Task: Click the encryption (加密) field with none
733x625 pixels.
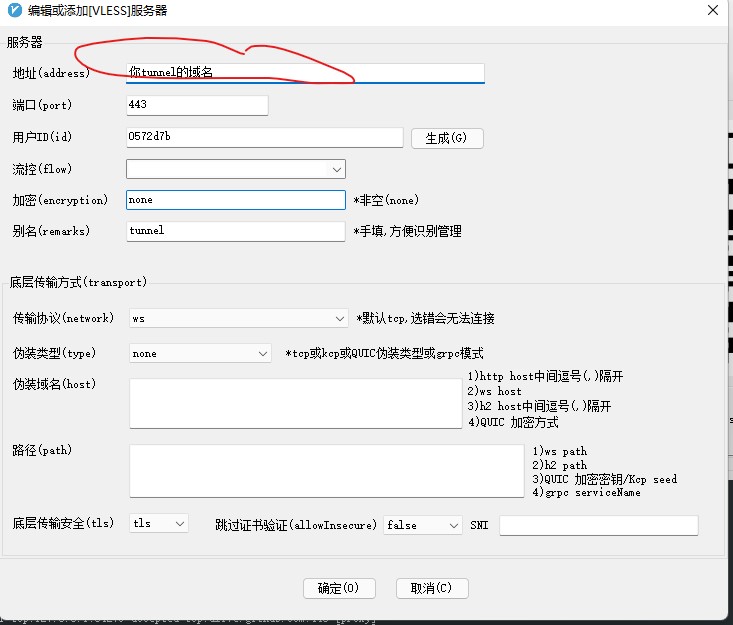Action: click(235, 200)
